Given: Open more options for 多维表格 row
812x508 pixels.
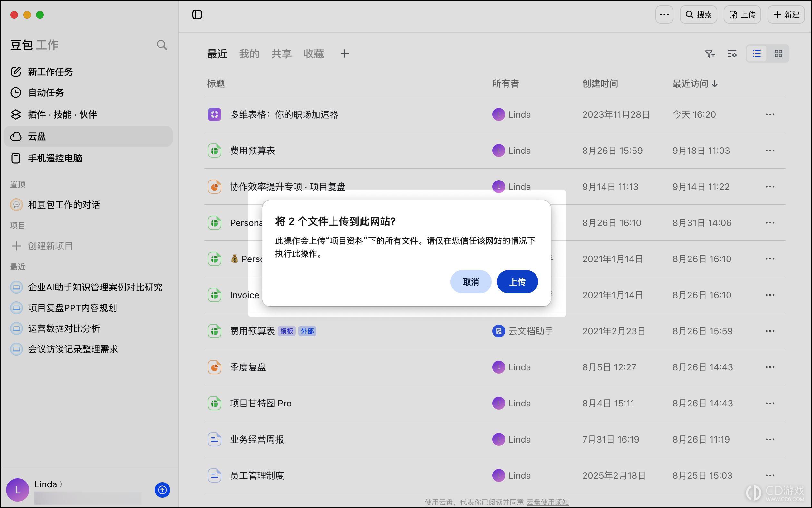Looking at the screenshot, I should [770, 114].
